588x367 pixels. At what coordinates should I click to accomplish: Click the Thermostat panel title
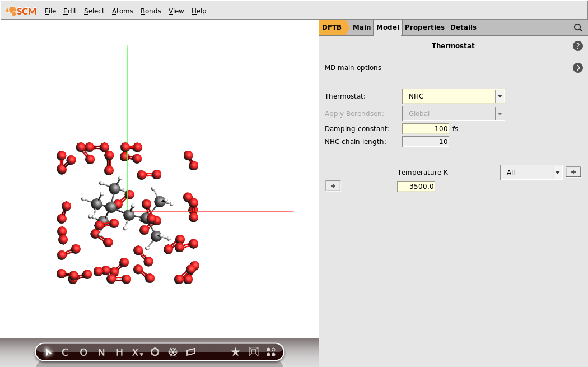click(453, 46)
